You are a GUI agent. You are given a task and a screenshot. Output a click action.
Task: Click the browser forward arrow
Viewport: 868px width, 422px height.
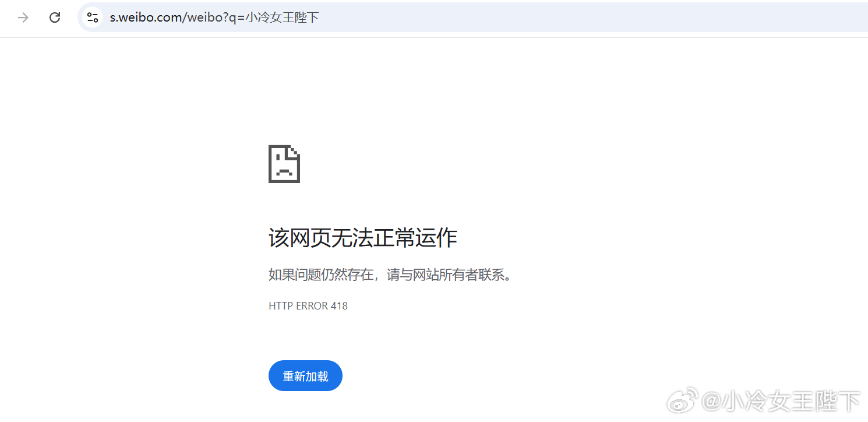point(23,17)
